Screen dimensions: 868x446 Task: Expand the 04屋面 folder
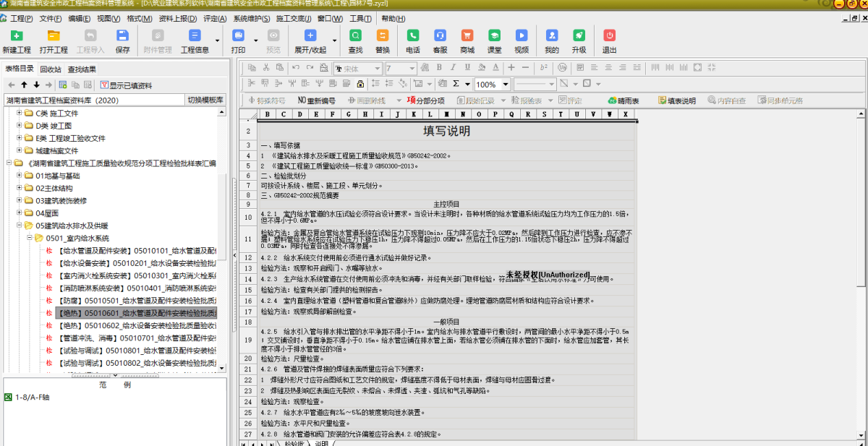pos(19,213)
